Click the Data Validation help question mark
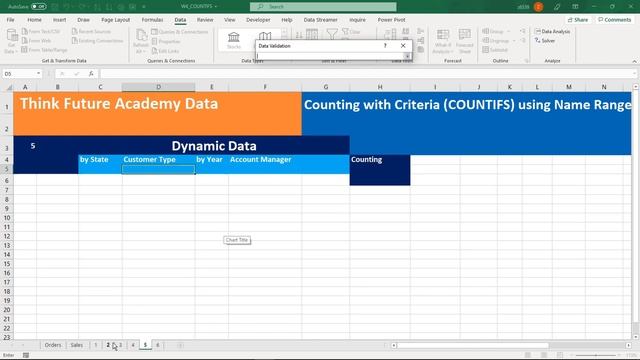Image resolution: width=640 pixels, height=360 pixels. click(385, 46)
